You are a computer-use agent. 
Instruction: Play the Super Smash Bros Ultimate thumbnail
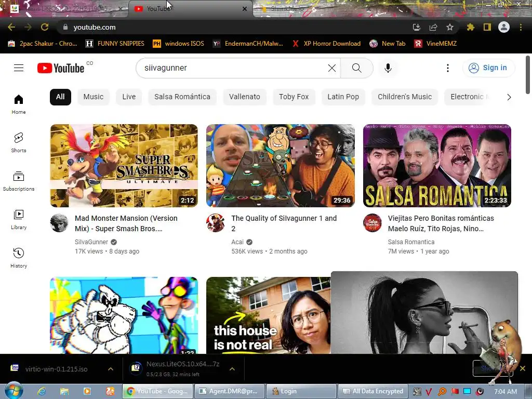(x=124, y=166)
